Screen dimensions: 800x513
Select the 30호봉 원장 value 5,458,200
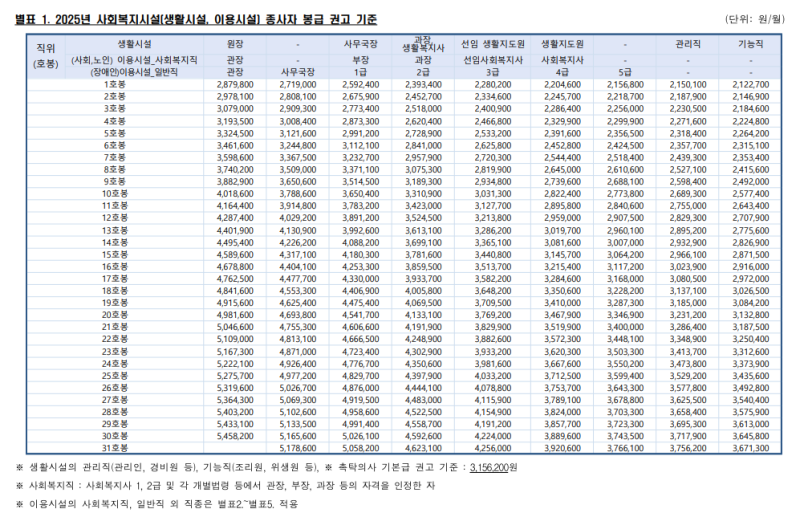point(235,436)
